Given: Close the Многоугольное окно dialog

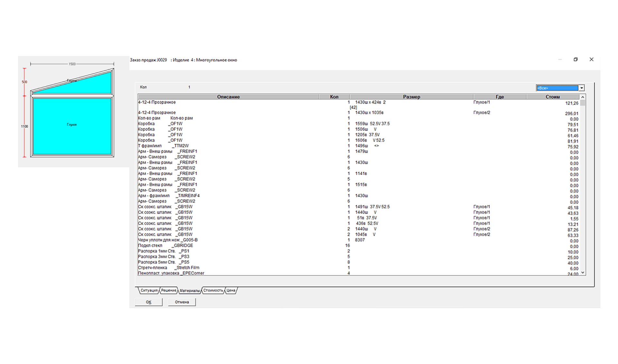Looking at the screenshot, I should click(x=591, y=60).
